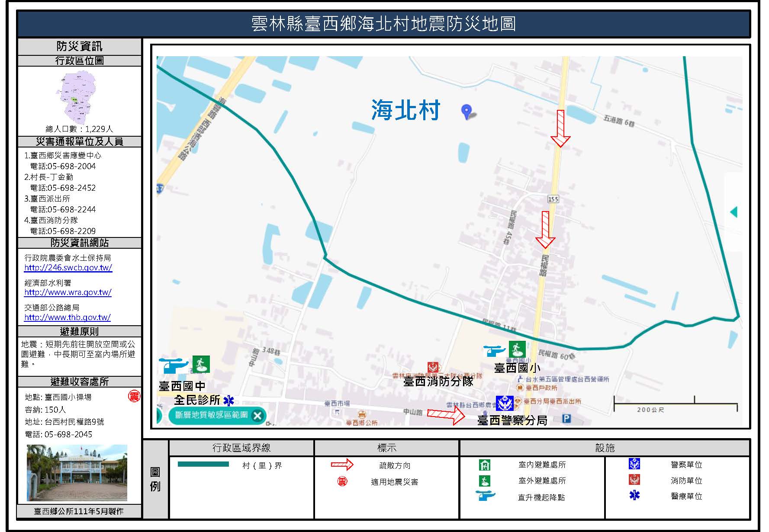Click the township location mini map
769x532 pixels.
(x=77, y=97)
